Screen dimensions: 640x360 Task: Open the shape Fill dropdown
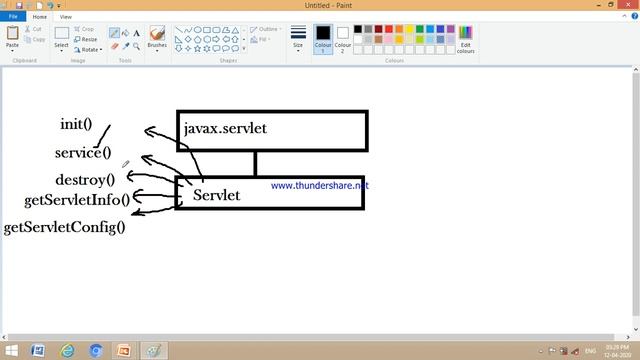(x=260, y=40)
